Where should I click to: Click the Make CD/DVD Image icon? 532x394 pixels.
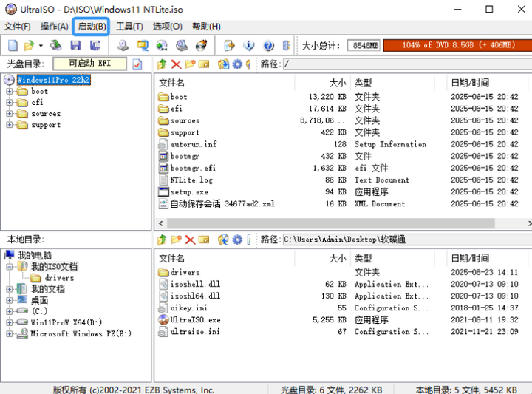point(123,45)
